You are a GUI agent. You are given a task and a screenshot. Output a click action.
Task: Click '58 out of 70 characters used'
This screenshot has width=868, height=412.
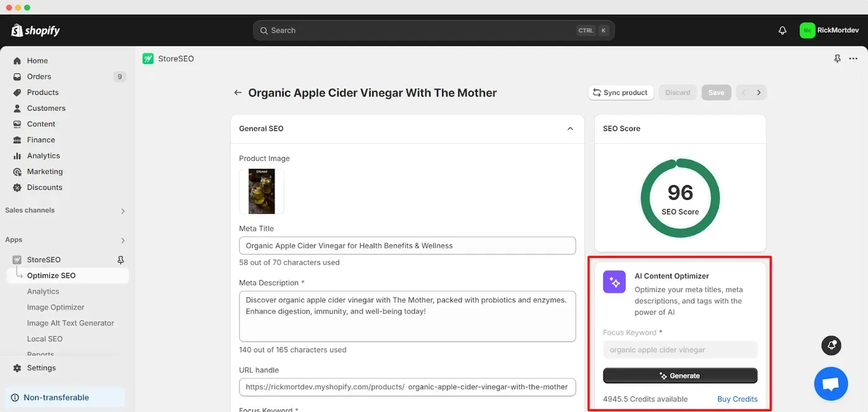(x=290, y=262)
